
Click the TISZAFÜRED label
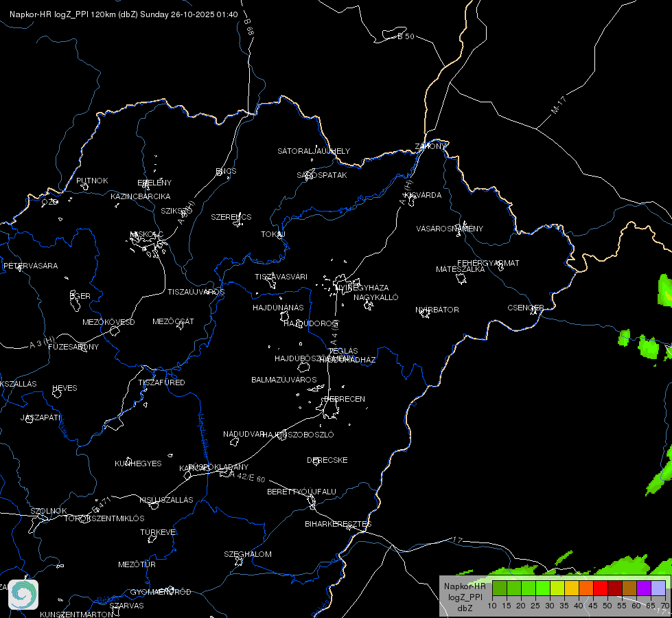[x=161, y=382]
